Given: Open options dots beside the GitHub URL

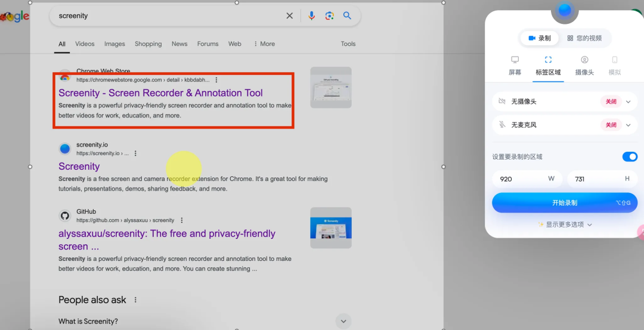Looking at the screenshot, I should tap(182, 220).
